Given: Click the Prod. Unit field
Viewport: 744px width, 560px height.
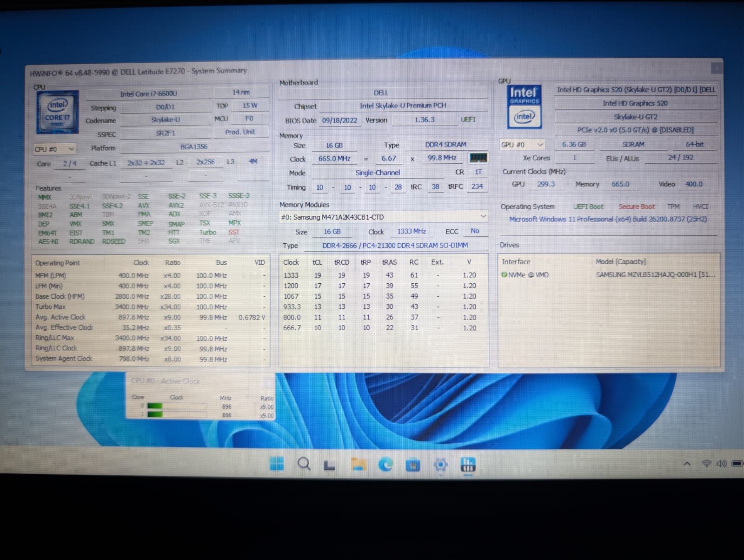Looking at the screenshot, I should click(x=240, y=132).
